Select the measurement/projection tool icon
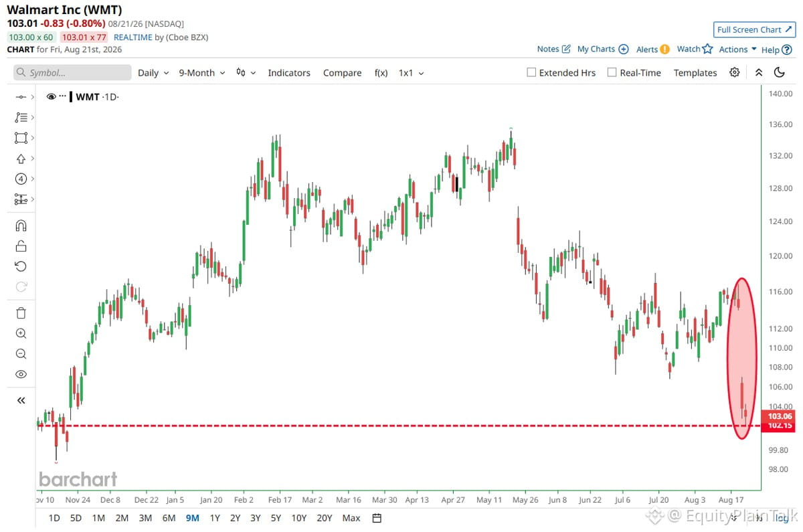Image resolution: width=803 pixels, height=532 pixels. point(20,199)
